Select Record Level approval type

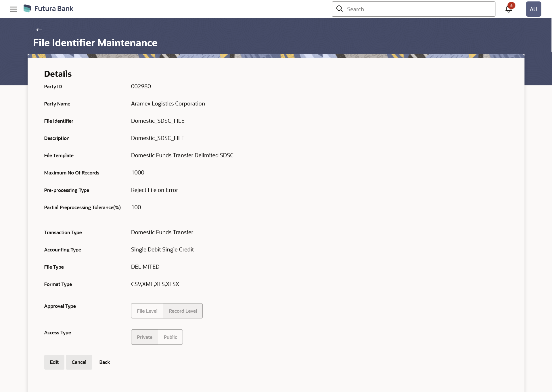183,311
